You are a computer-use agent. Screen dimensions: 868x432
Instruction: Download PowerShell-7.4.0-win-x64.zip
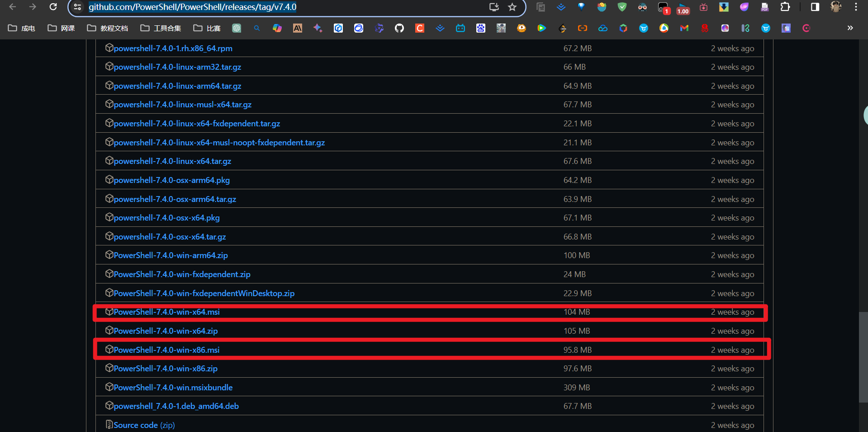click(166, 331)
